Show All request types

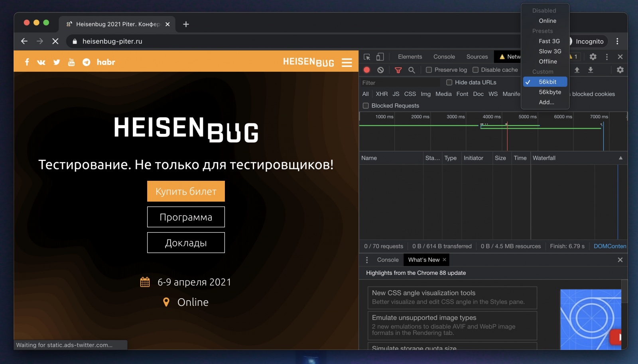click(366, 94)
